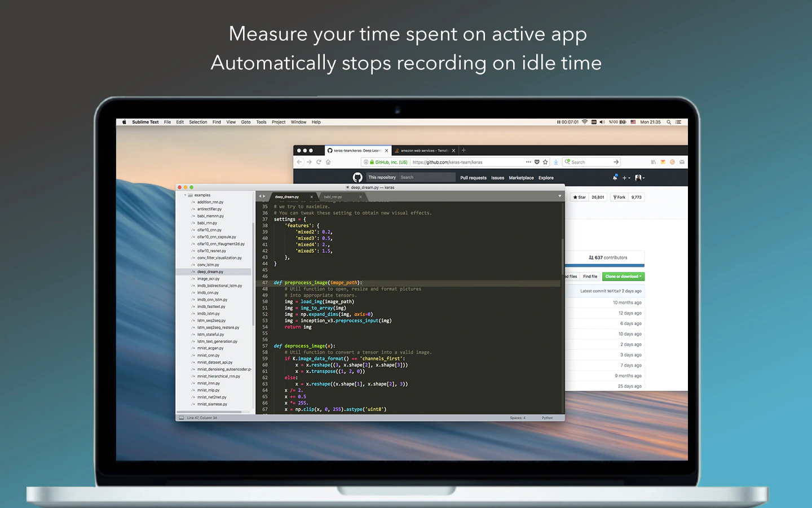Open GitHub create-new plus dropdown
812x508 pixels.
(x=626, y=177)
